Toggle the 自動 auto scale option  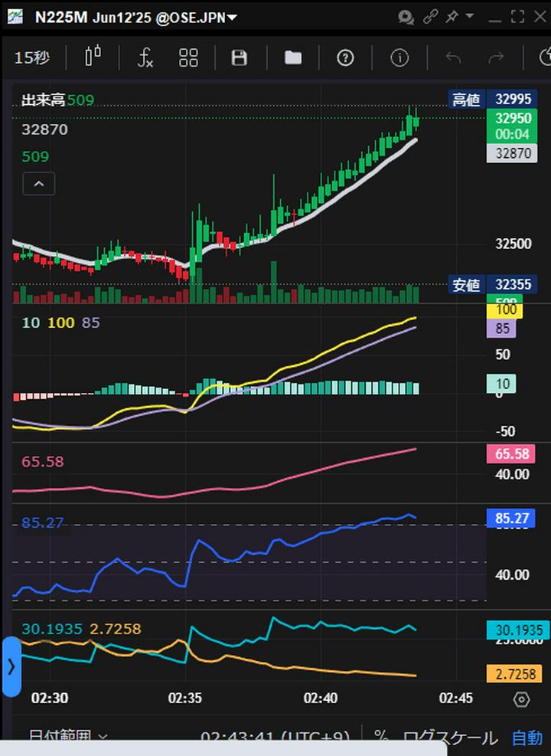(x=527, y=737)
